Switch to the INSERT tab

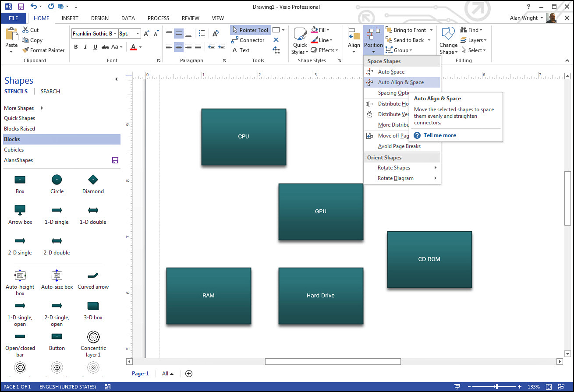tap(70, 18)
